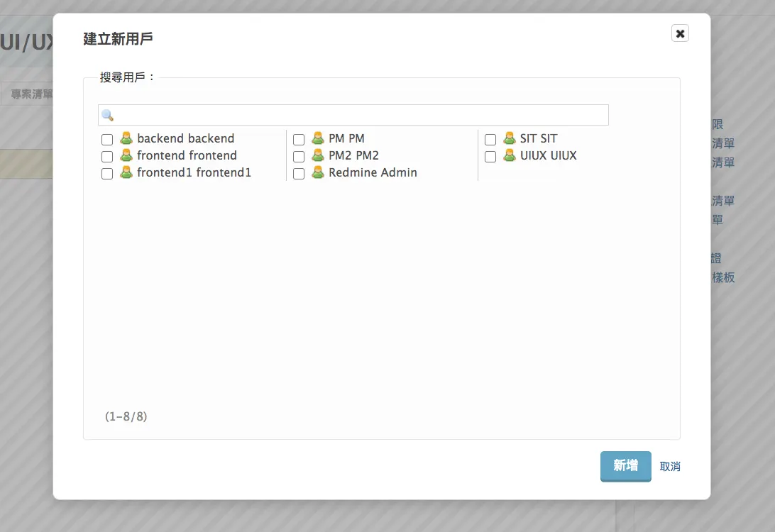This screenshot has width=775, height=532.
Task: Click the 建立新用戶 dialog title
Action: pos(118,38)
